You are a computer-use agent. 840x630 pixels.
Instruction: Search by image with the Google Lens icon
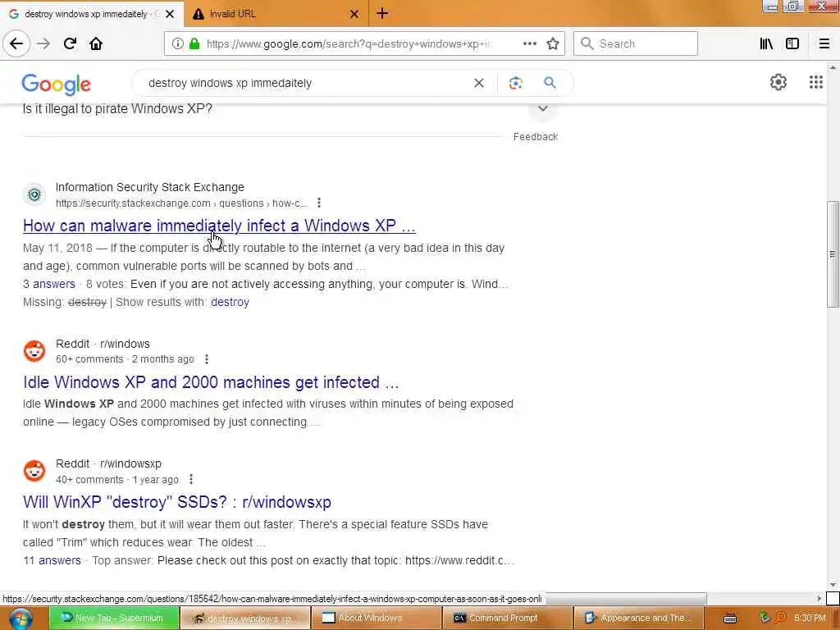click(x=515, y=83)
